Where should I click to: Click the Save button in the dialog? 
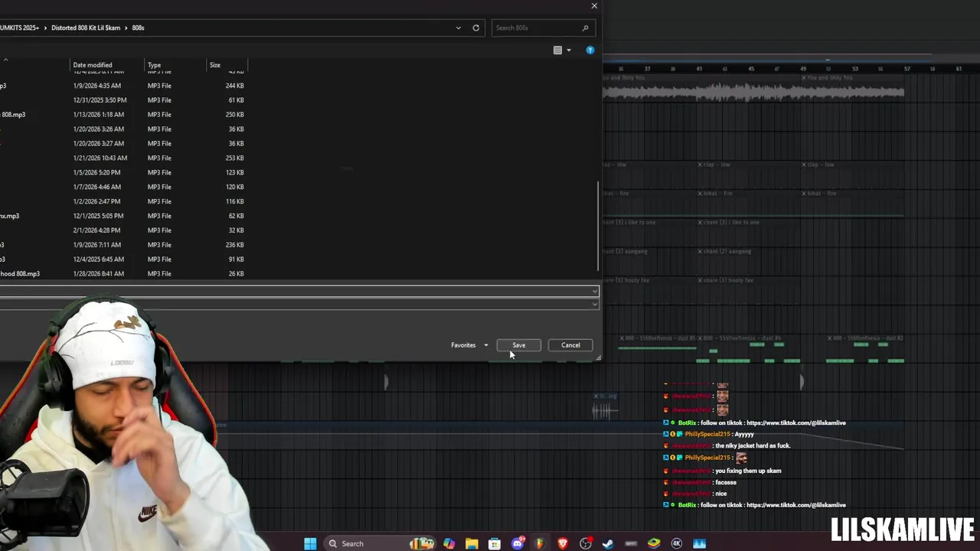518,345
